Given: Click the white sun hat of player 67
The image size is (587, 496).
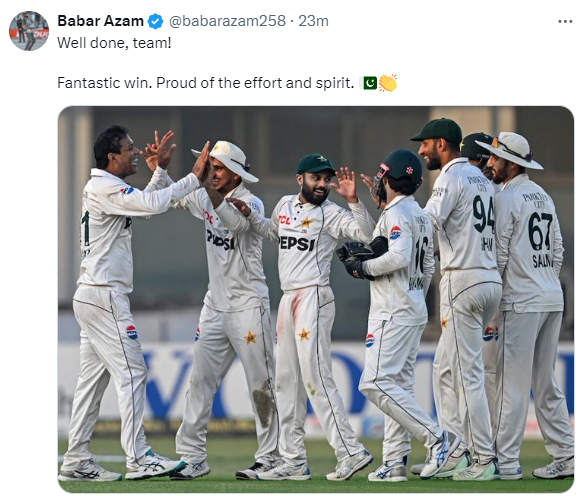Looking at the screenshot, I should pos(511,150).
